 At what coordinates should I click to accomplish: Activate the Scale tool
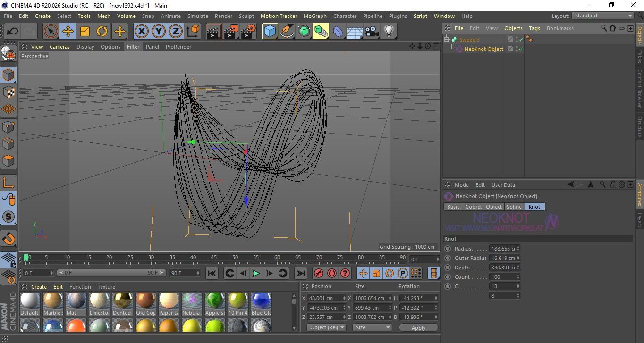coord(85,32)
